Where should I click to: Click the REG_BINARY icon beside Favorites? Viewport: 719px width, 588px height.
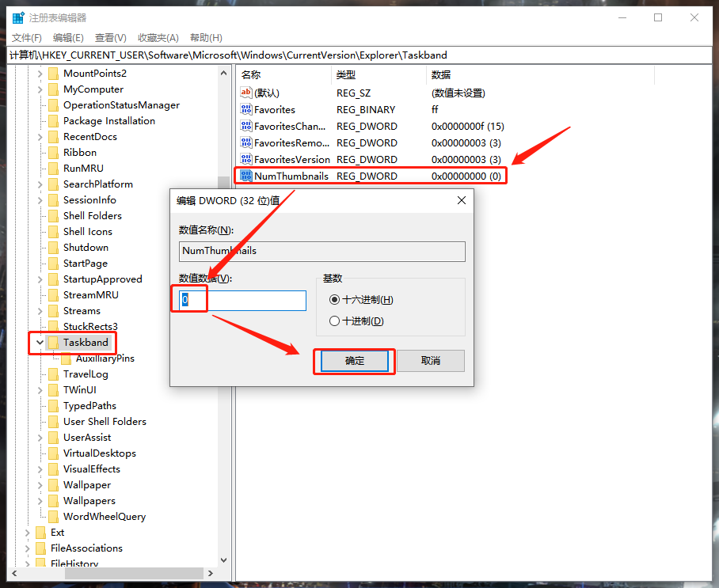point(245,109)
